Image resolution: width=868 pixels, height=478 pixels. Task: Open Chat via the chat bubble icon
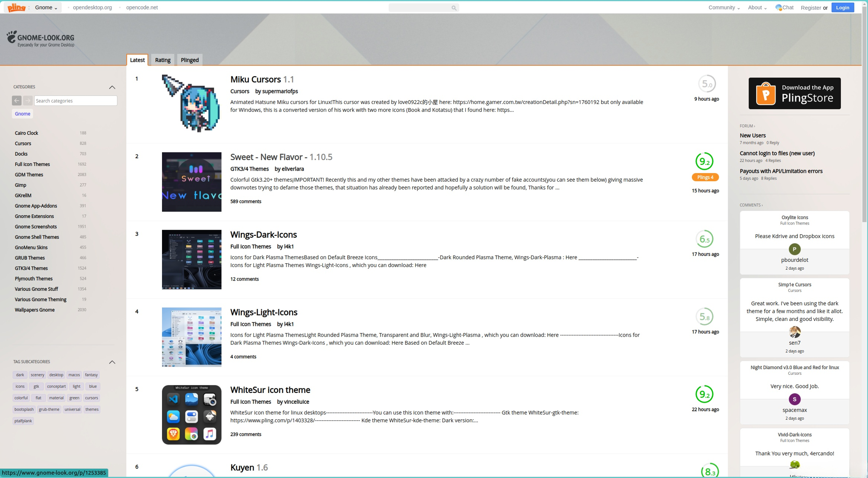click(778, 7)
